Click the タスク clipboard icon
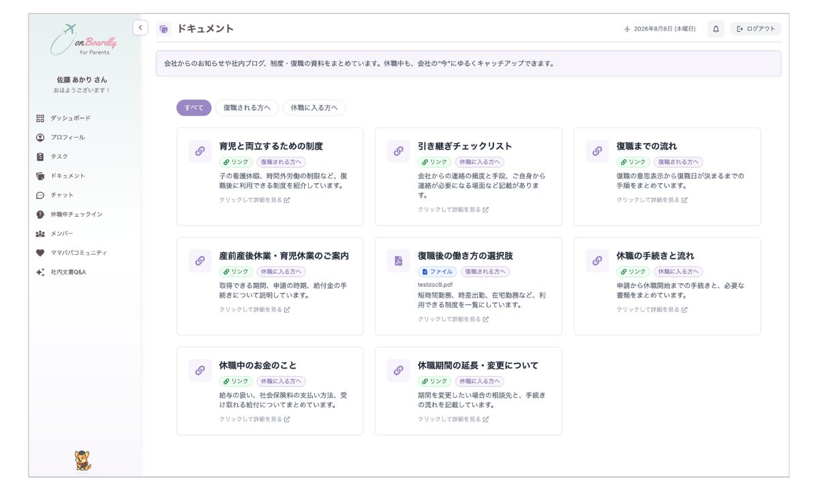The height and width of the screenshot is (504, 818). tap(40, 156)
